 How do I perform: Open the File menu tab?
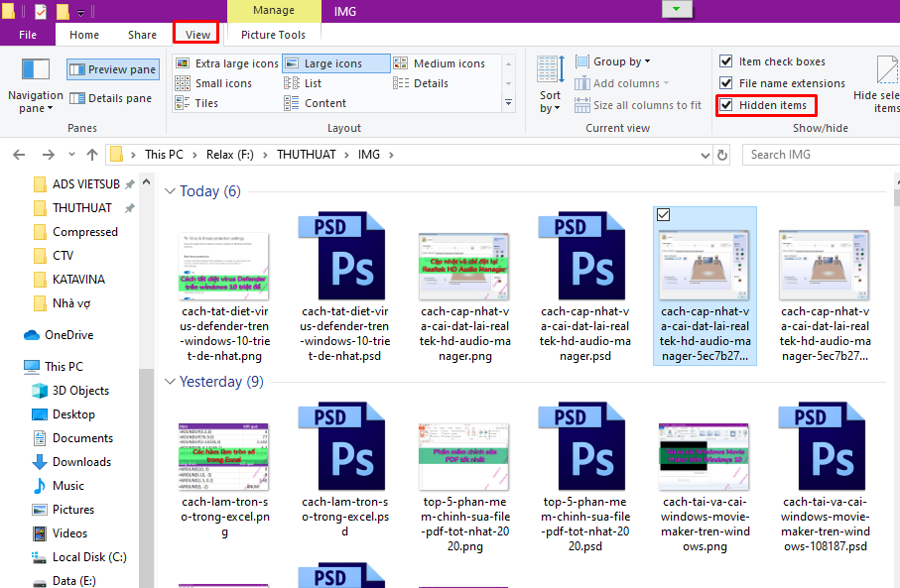[x=28, y=35]
